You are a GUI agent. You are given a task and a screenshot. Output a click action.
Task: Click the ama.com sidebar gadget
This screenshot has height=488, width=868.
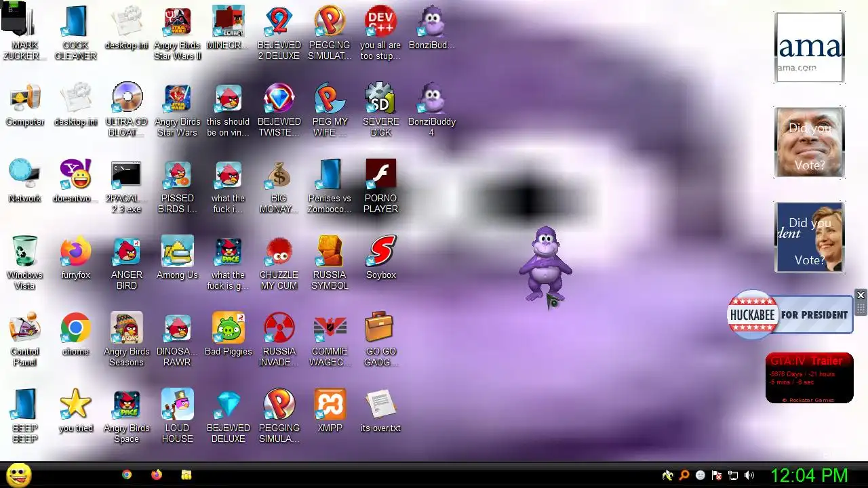[810, 47]
